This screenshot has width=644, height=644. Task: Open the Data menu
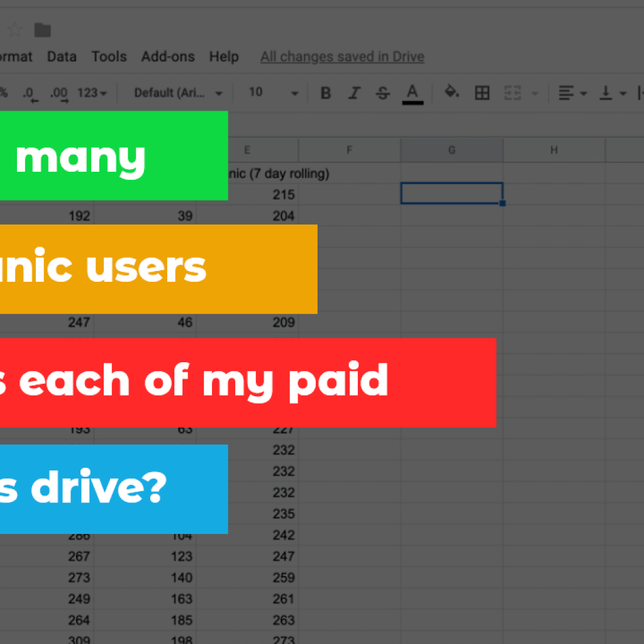(x=62, y=57)
